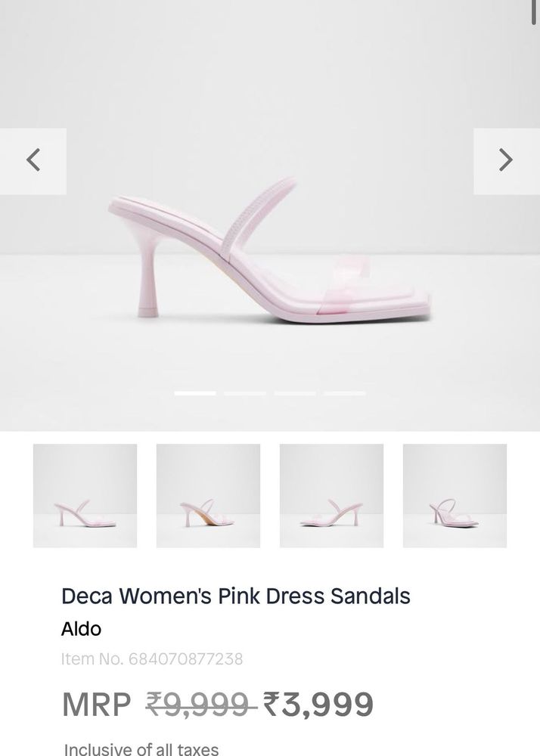Click the vertical scrollbar at top right
The image size is (540, 756).
535,8
